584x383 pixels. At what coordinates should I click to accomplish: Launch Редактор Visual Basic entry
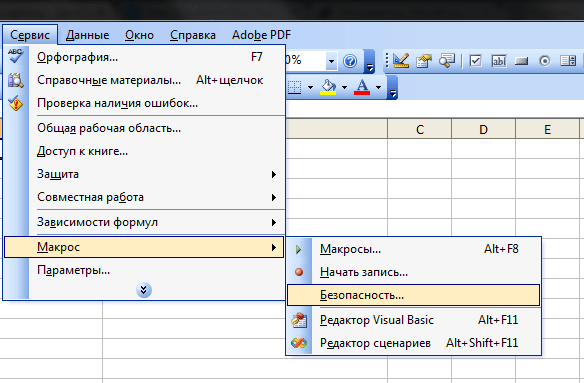[414, 320]
